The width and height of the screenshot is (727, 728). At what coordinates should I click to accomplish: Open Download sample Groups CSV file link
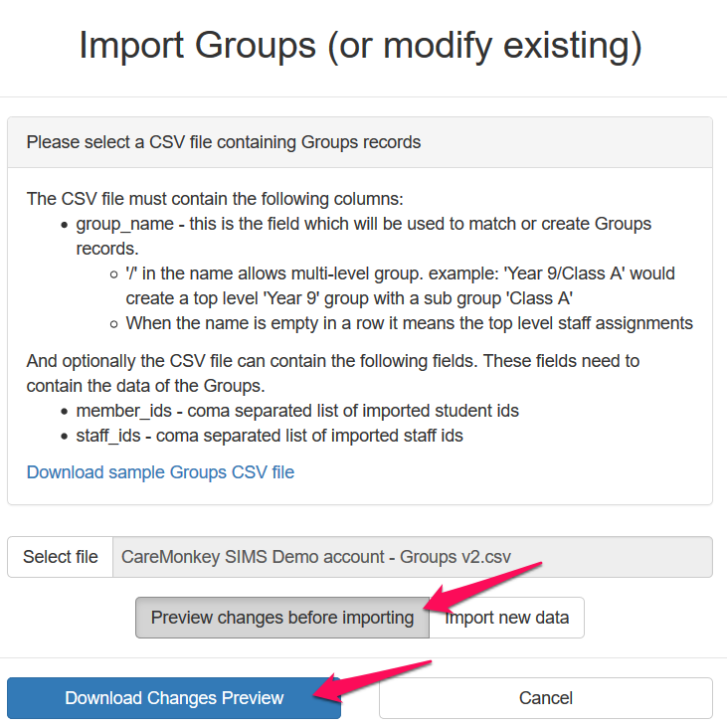[160, 471]
